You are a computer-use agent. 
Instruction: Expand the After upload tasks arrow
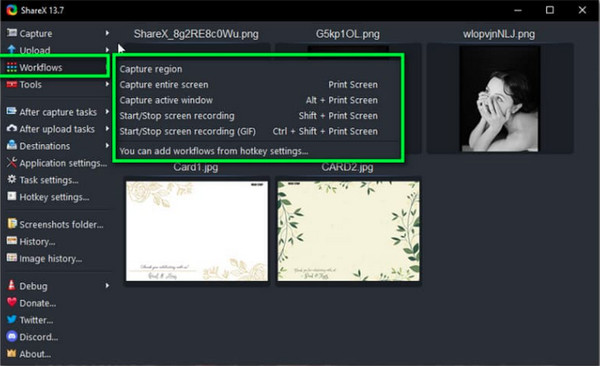click(x=107, y=129)
